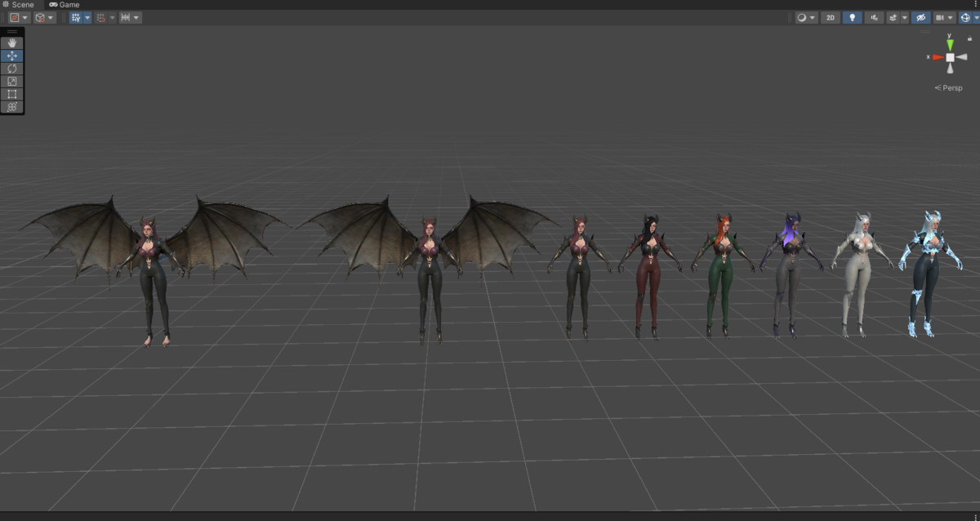Toggle grid snapping magnet icon
980x521 pixels.
(x=100, y=17)
